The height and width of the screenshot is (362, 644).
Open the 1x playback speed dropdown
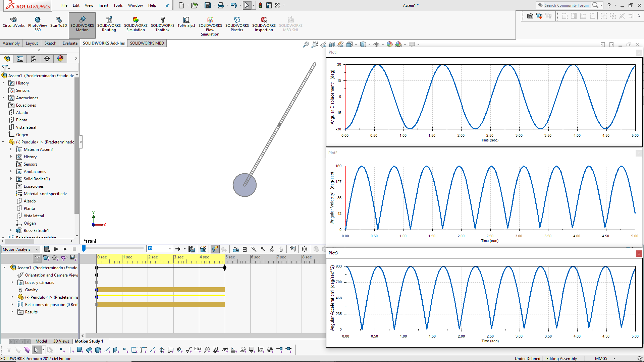click(170, 249)
